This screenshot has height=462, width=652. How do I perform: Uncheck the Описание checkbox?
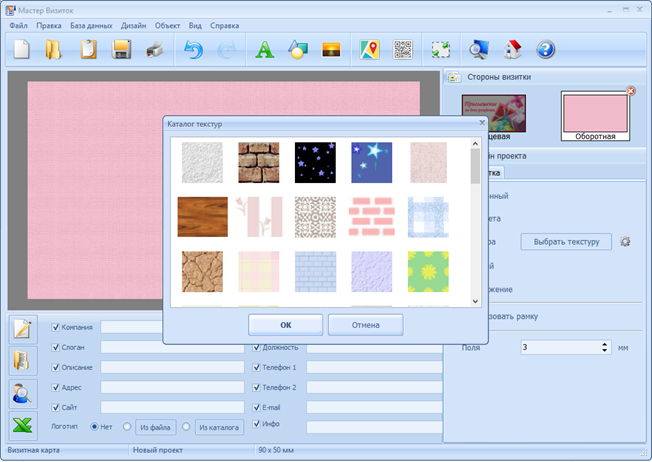coord(55,367)
